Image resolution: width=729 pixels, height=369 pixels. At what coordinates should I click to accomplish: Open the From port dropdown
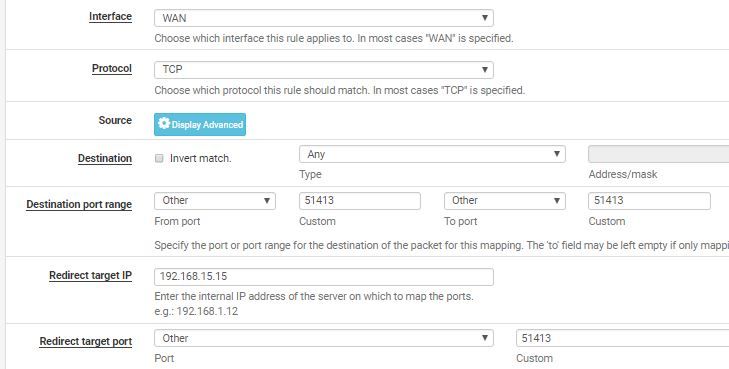pyautogui.click(x=215, y=201)
